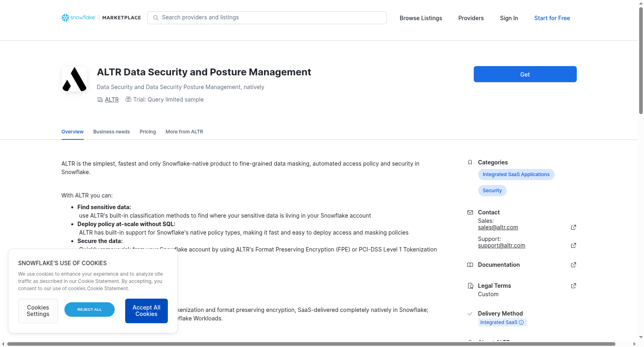This screenshot has width=644, height=347.
Task: Open Cookies Settings
Action: click(x=38, y=311)
